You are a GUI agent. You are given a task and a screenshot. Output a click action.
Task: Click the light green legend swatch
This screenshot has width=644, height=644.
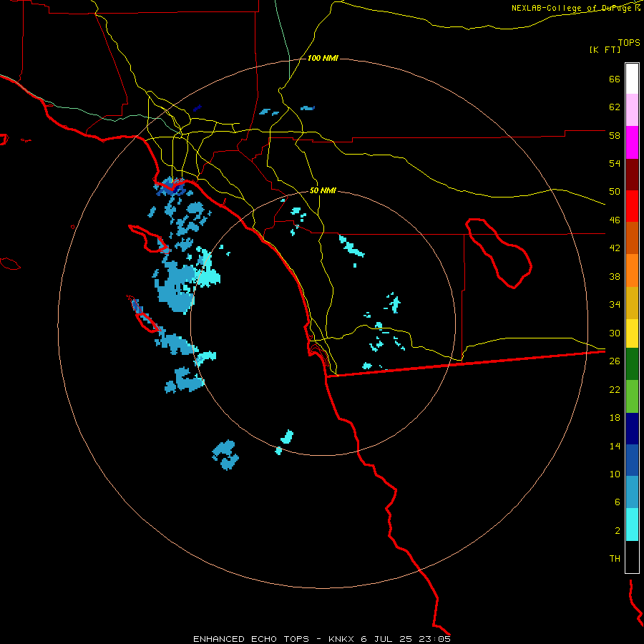pos(632,396)
